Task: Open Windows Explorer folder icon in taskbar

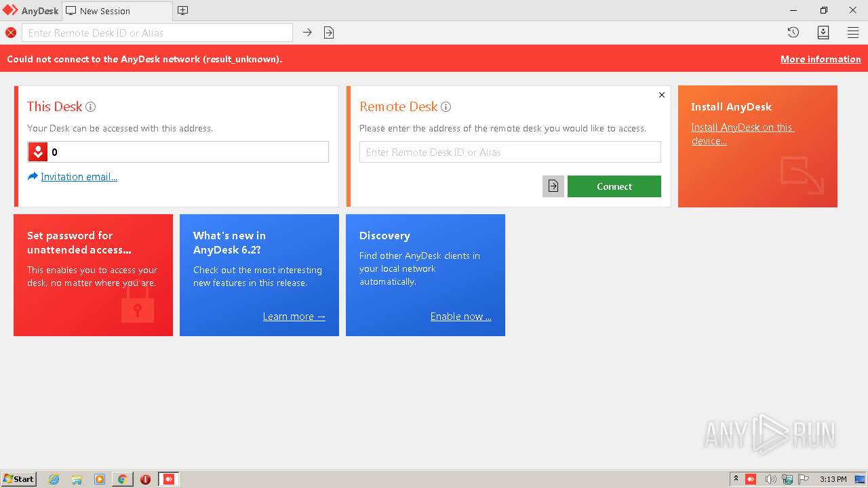Action: pyautogui.click(x=77, y=479)
